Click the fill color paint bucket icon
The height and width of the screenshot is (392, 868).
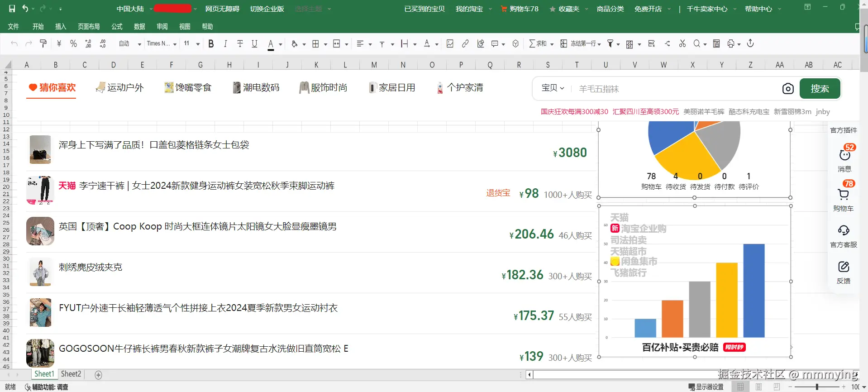tap(294, 43)
